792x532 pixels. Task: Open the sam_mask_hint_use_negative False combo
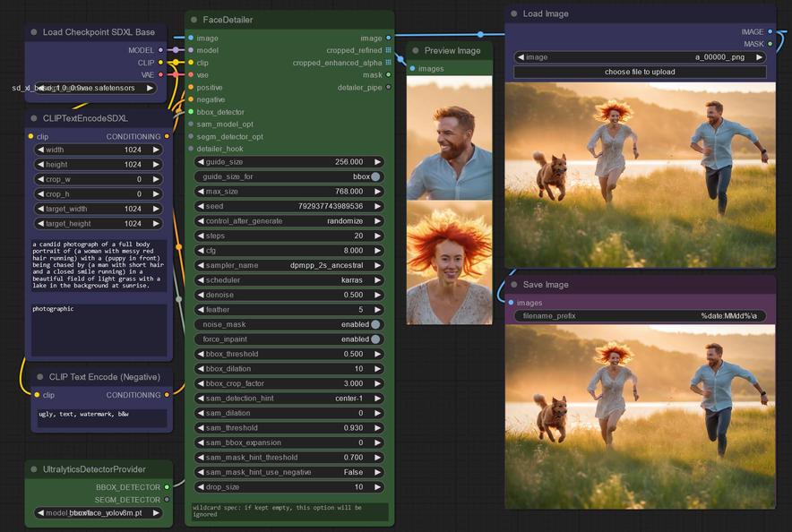tap(288, 472)
